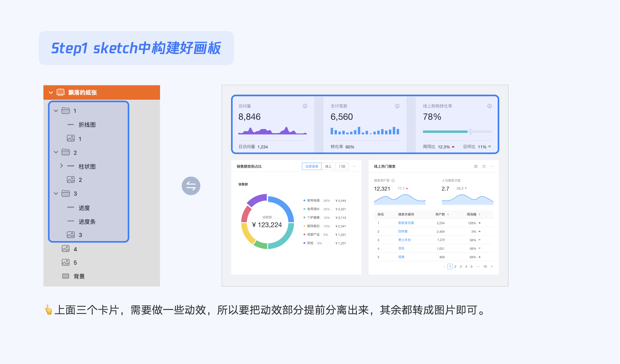The image size is (620, 364).
Task: Go to page 2 in pagination
Action: coord(455,267)
